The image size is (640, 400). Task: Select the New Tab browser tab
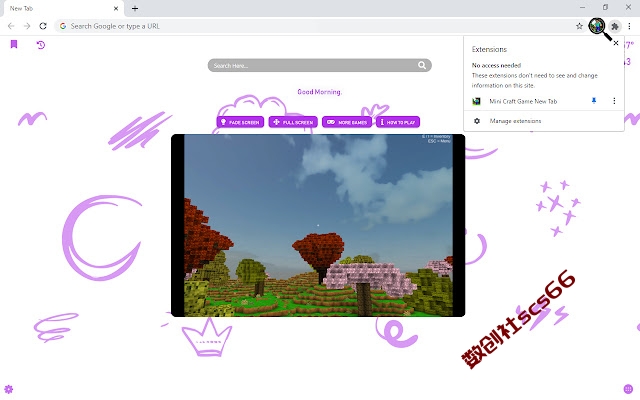[62, 9]
